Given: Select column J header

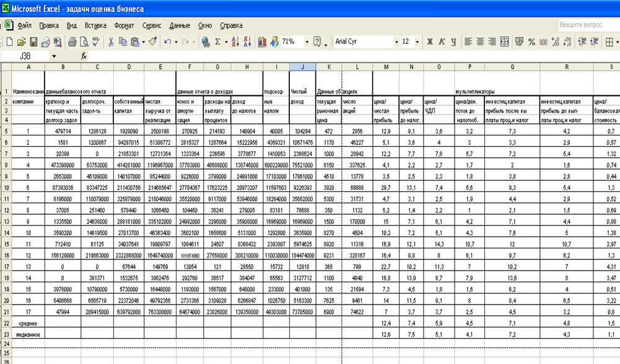Looking at the screenshot, I should click(302, 66).
